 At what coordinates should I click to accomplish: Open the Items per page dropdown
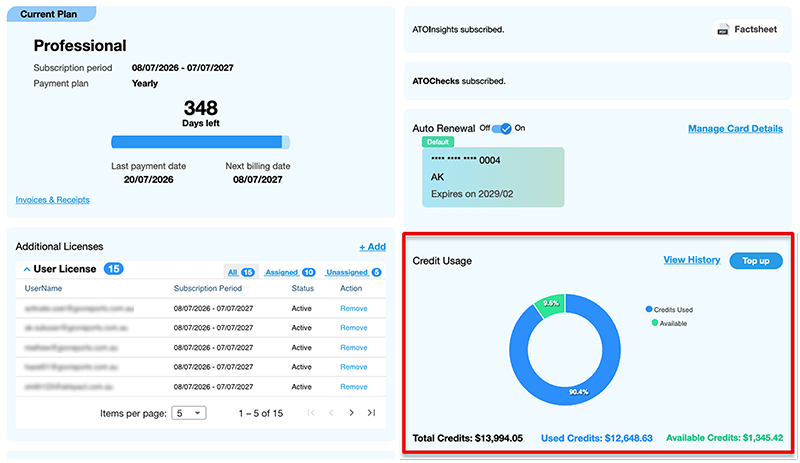189,413
